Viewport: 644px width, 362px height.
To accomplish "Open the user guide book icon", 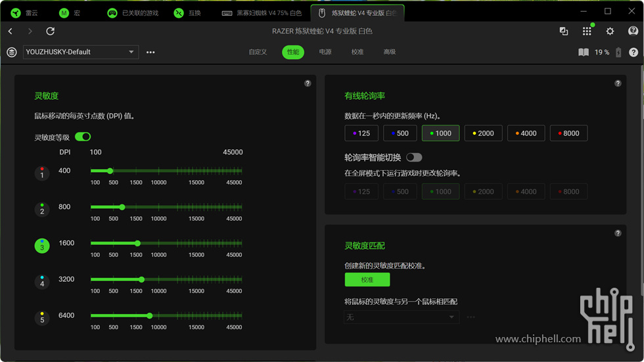I will click(584, 52).
